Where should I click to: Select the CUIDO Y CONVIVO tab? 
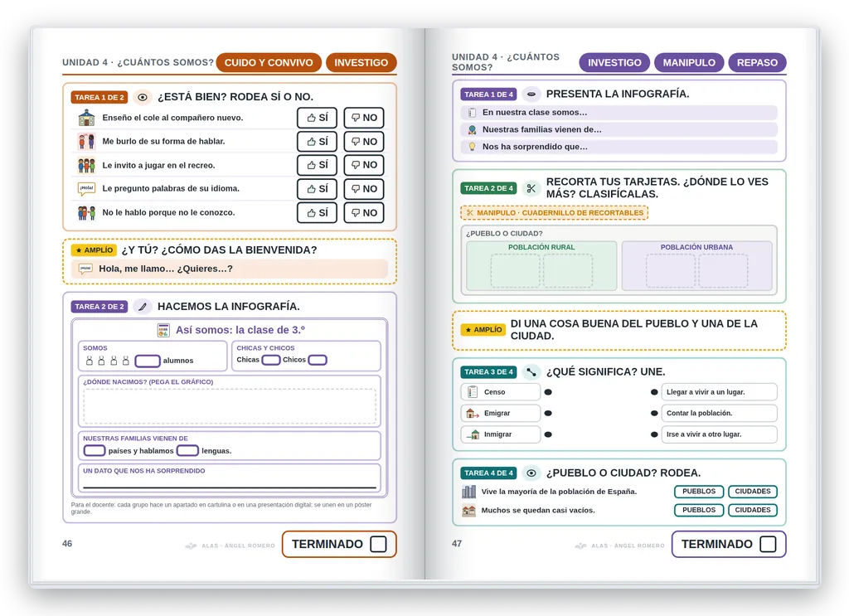[x=269, y=63]
